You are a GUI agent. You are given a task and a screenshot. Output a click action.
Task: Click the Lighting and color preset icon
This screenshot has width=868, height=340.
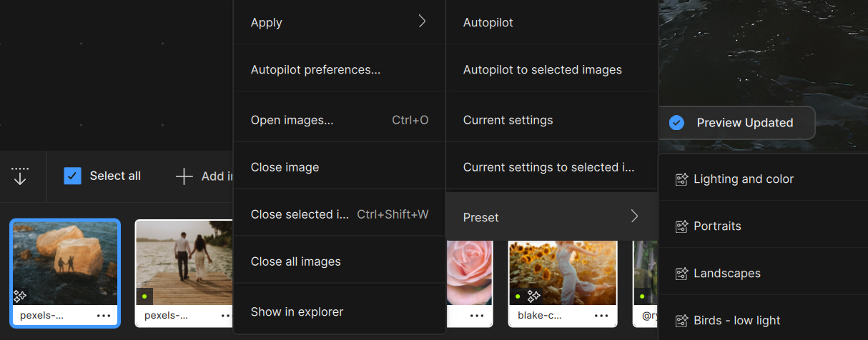tap(681, 179)
